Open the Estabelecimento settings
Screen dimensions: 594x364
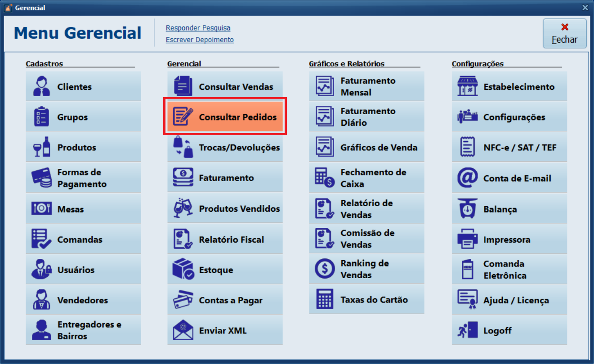coord(509,87)
